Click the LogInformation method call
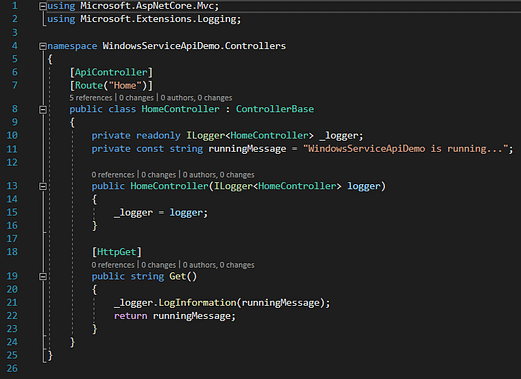The width and height of the screenshot is (521, 379). [x=197, y=303]
